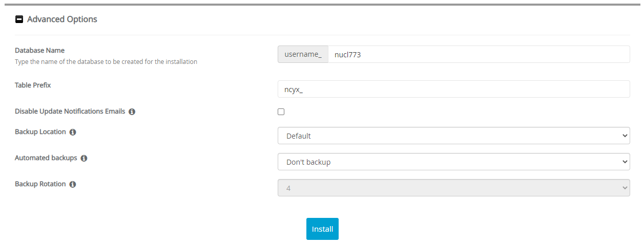This screenshot has width=644, height=245.
Task: Click the Backup Location label text
Action: (x=40, y=132)
